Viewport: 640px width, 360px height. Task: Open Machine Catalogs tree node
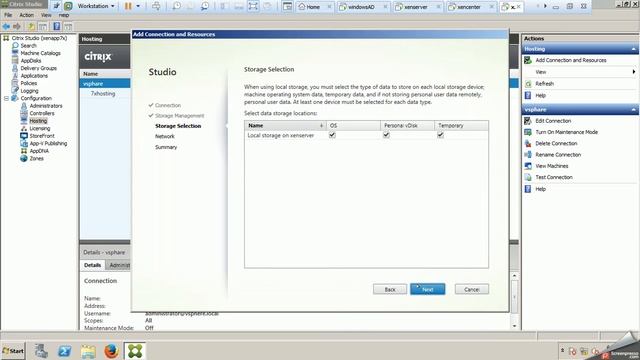[x=40, y=53]
